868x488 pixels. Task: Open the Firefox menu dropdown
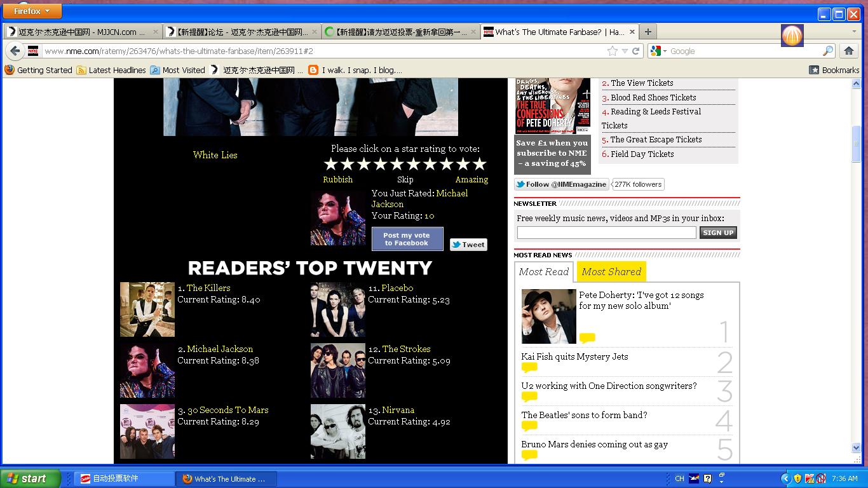(x=32, y=11)
